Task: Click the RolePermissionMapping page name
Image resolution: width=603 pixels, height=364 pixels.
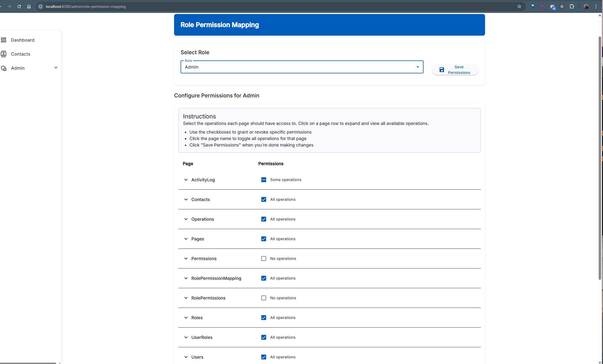Action: (x=216, y=278)
